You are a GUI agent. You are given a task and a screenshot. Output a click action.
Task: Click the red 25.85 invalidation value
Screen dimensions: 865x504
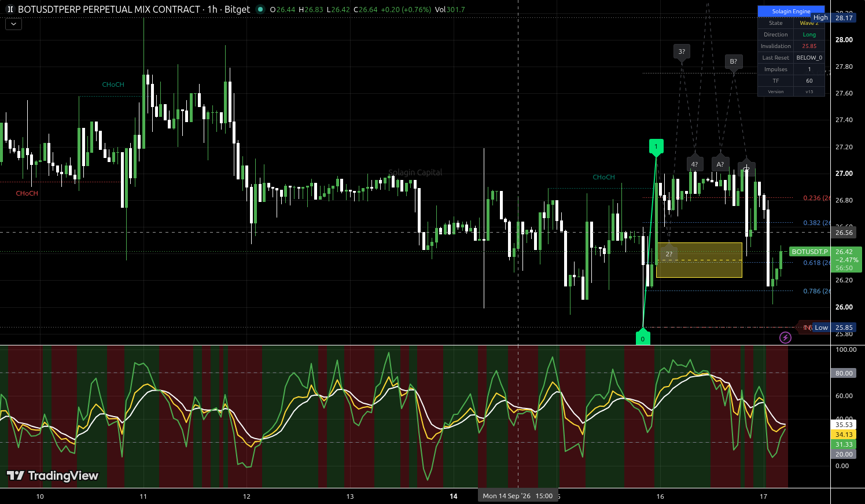pyautogui.click(x=809, y=46)
